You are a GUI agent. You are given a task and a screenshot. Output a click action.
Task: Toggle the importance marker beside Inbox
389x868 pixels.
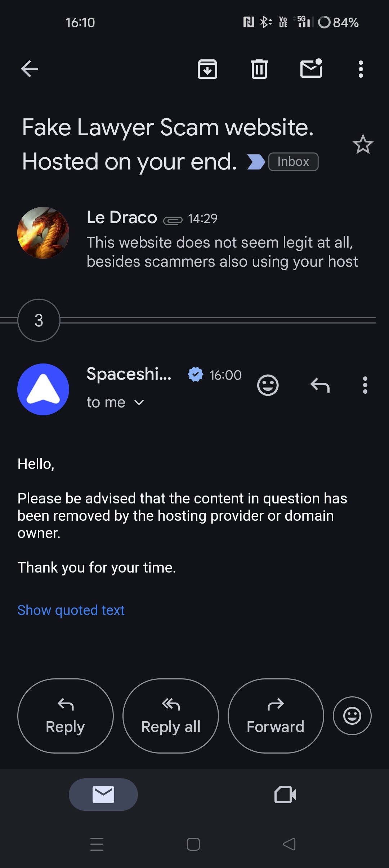(256, 162)
